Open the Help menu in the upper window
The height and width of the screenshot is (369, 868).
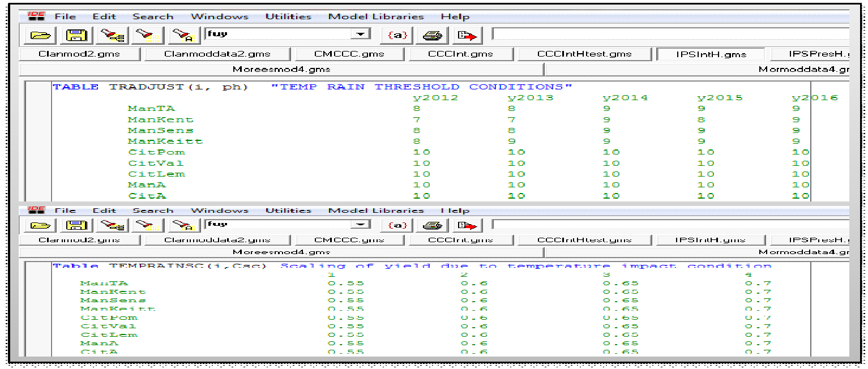[x=455, y=16]
